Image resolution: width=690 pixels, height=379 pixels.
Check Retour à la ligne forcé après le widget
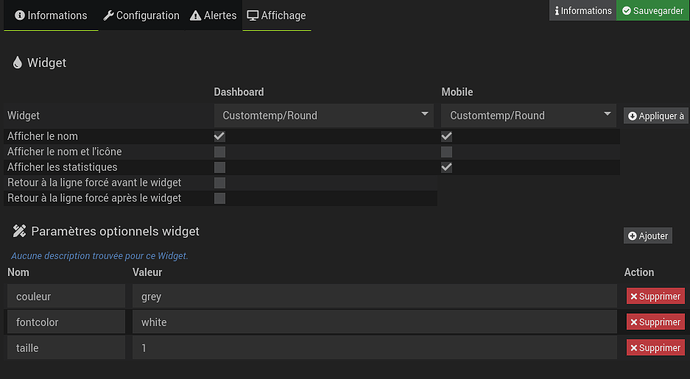[220, 198]
